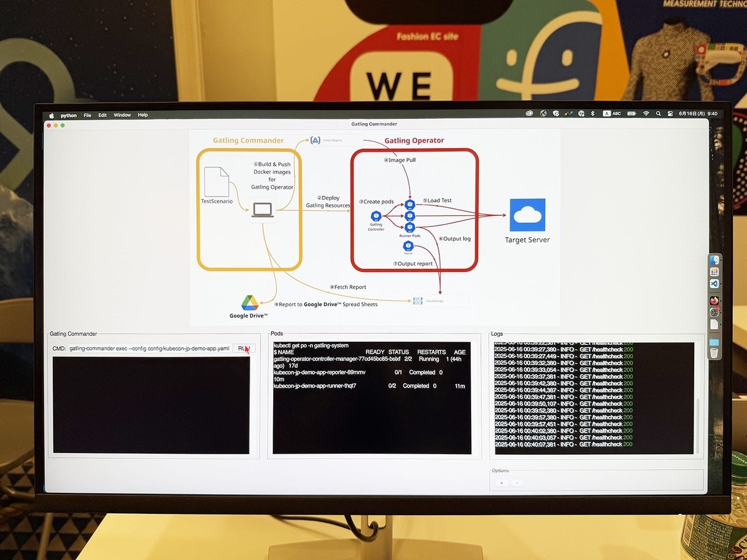This screenshot has height=560, width=747.
Task: Click the empty Gatling Commander output console
Action: pos(151,405)
